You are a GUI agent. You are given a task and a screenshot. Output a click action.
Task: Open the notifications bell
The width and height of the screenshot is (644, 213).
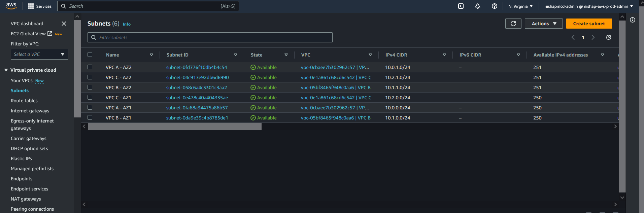[x=477, y=6]
